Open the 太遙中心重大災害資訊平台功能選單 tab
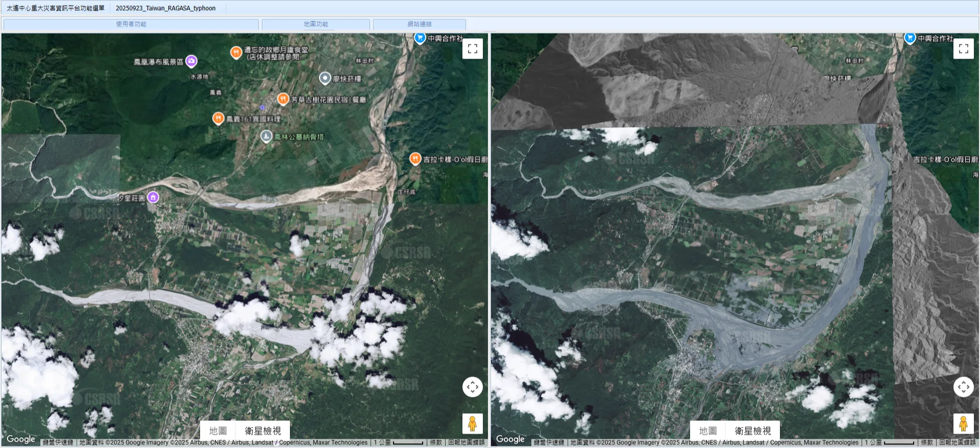 55,8
